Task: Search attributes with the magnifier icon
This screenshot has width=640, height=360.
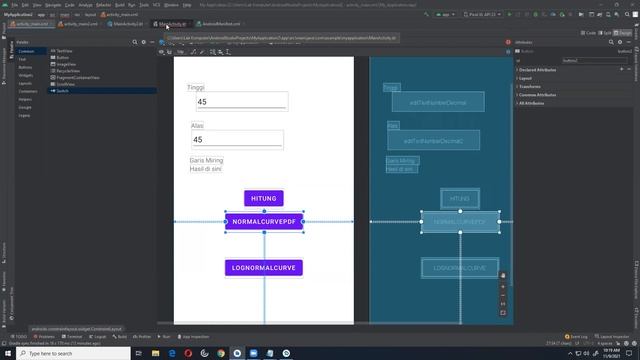Action: coord(611,42)
